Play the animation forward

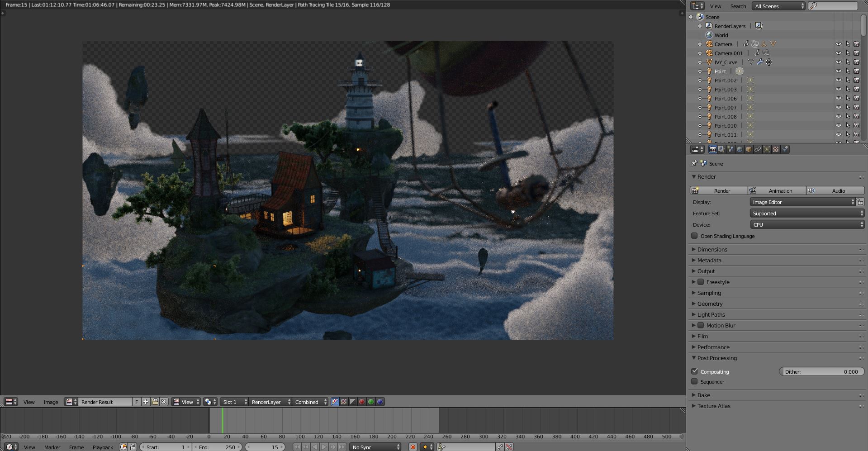[x=324, y=447]
